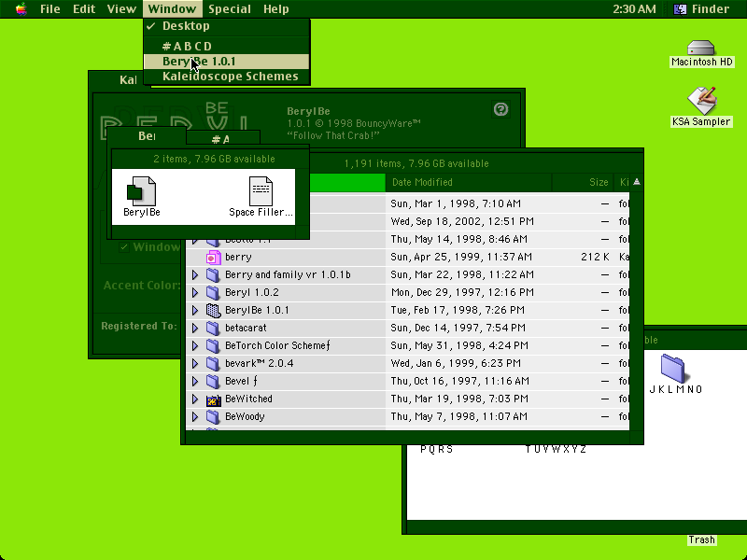Screen dimensions: 747x560
Task: Open the Edit menu
Action: click(x=84, y=9)
